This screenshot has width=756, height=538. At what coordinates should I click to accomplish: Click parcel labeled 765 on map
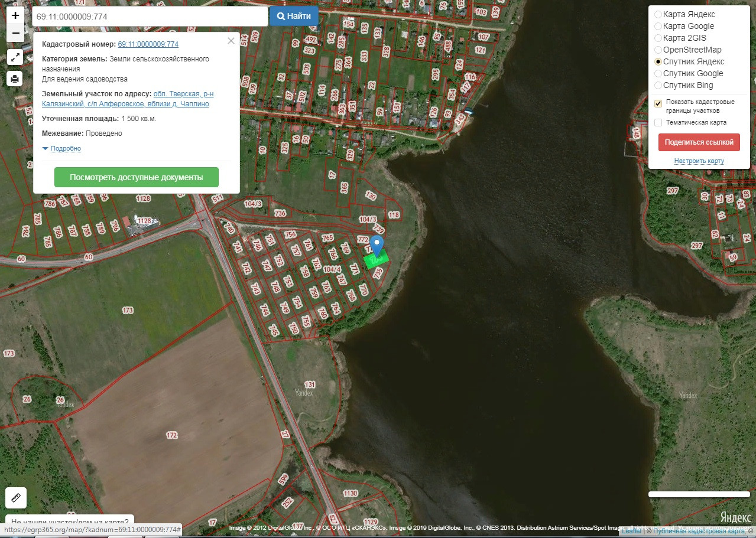point(327,237)
